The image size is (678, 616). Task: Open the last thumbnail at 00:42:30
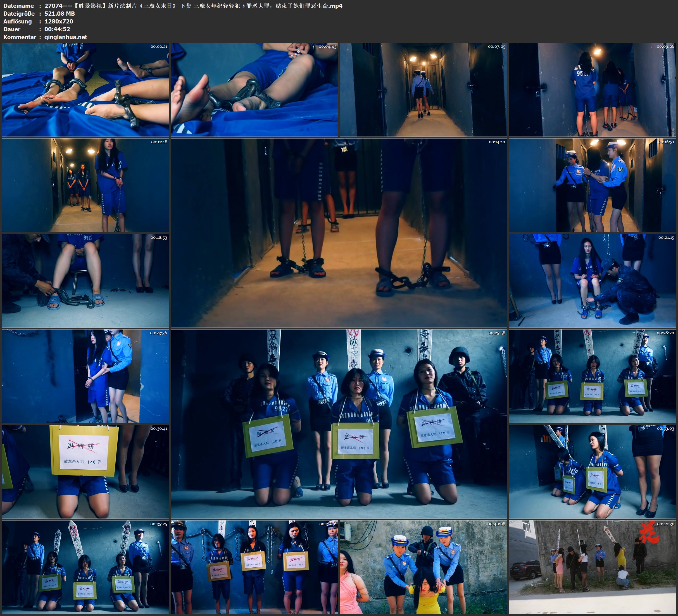[x=592, y=567]
